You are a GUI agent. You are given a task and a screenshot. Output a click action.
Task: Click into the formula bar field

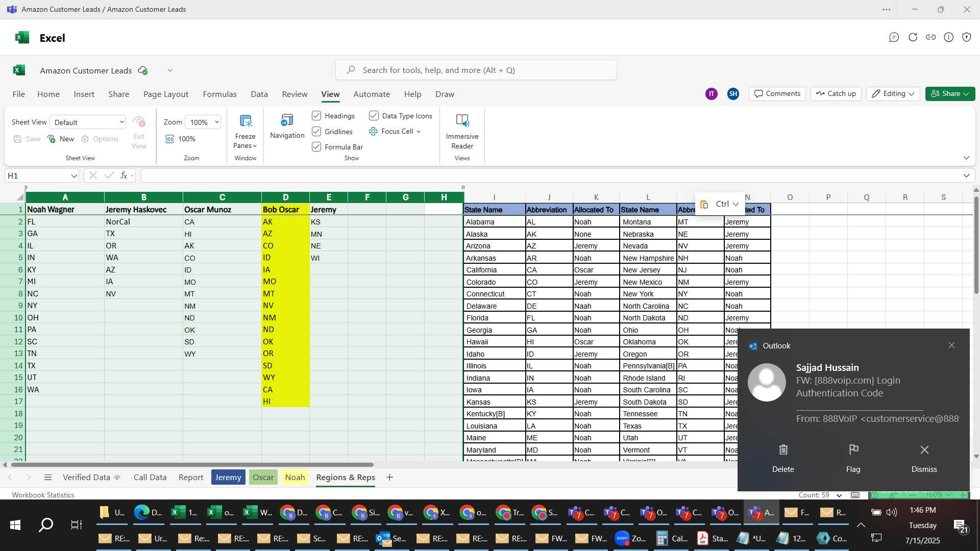tap(550, 176)
